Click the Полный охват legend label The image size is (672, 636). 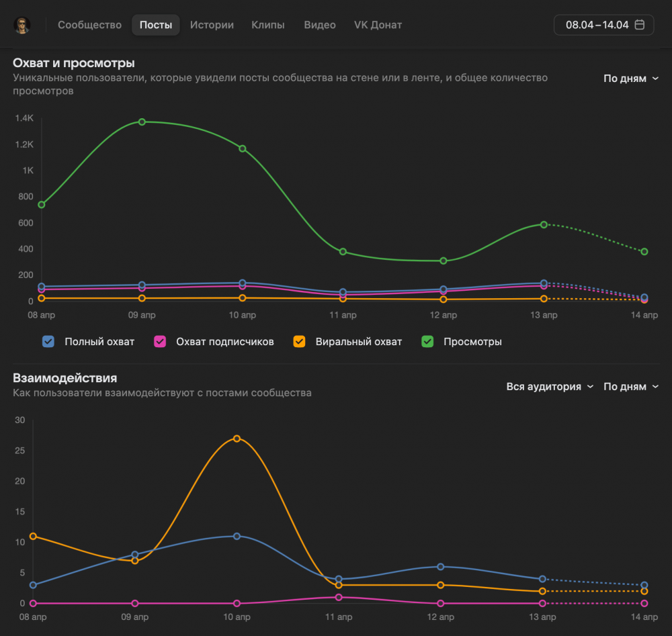[99, 342]
